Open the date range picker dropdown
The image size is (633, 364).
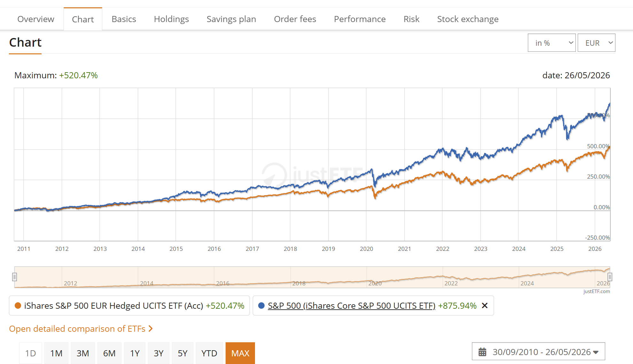point(538,352)
